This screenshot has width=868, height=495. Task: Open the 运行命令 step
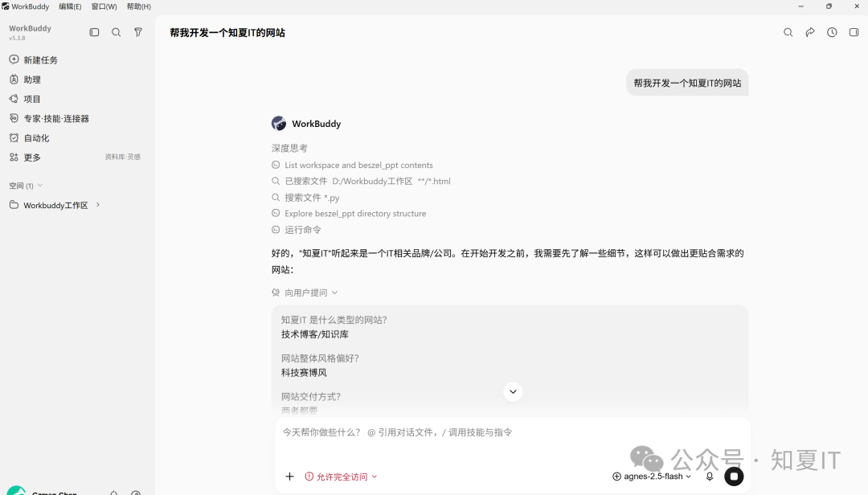coord(296,229)
